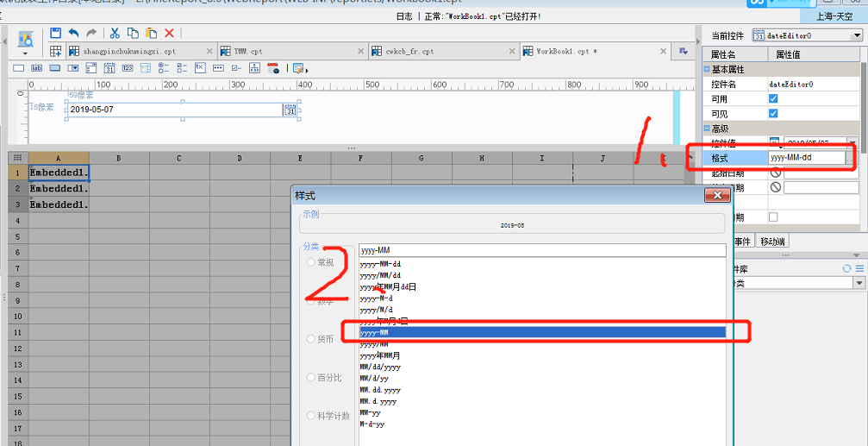Cut the selected content
The image size is (868, 446).
115,34
